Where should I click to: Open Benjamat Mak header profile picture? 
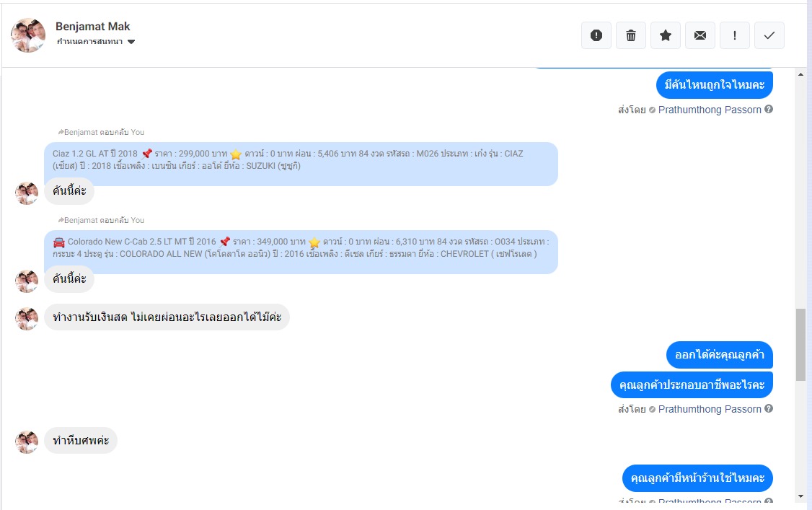point(28,35)
